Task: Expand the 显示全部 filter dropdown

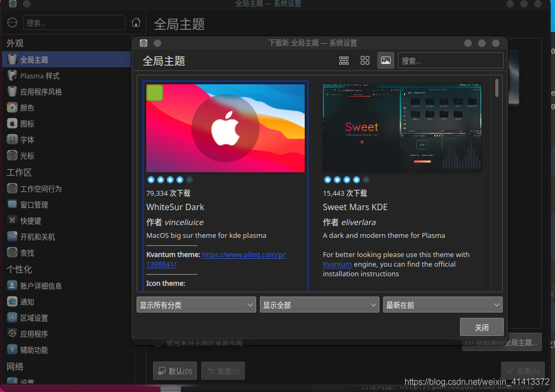Action: tap(319, 305)
